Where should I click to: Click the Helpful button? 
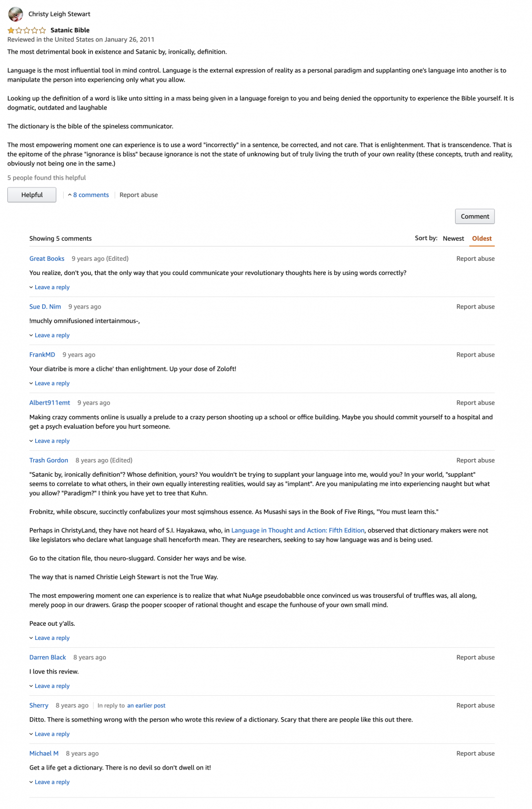click(32, 194)
